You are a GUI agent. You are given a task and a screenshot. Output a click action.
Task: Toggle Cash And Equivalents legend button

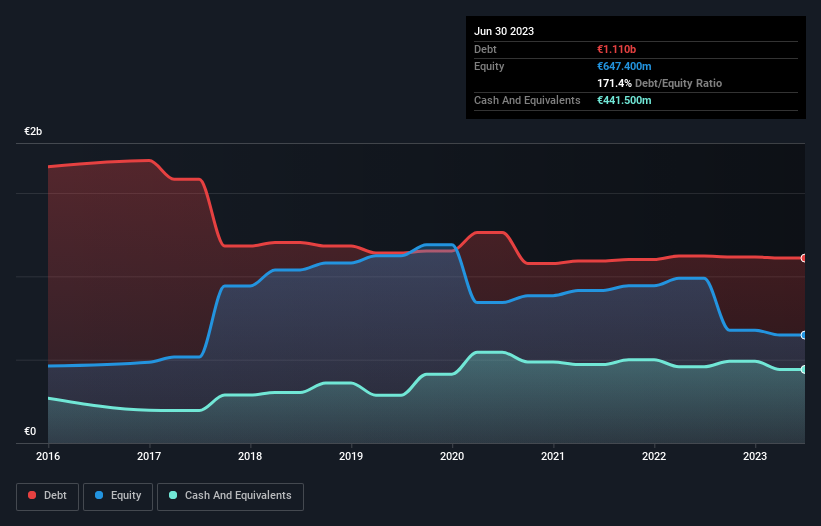[230, 496]
